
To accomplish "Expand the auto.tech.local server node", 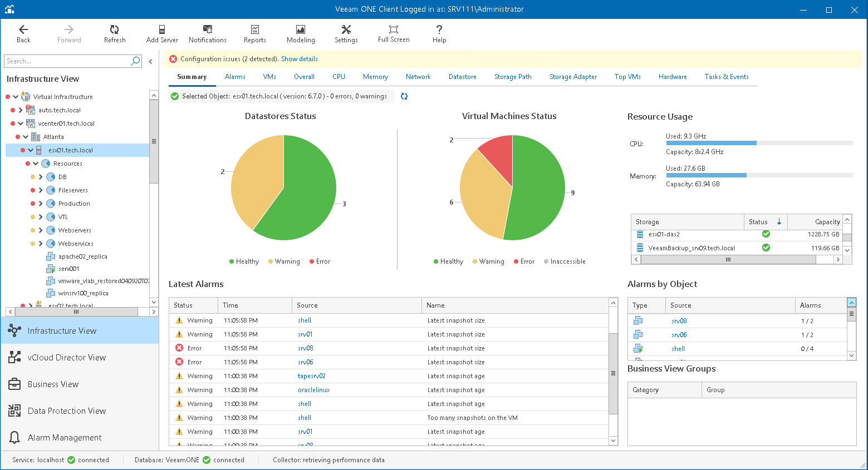I will tap(21, 110).
